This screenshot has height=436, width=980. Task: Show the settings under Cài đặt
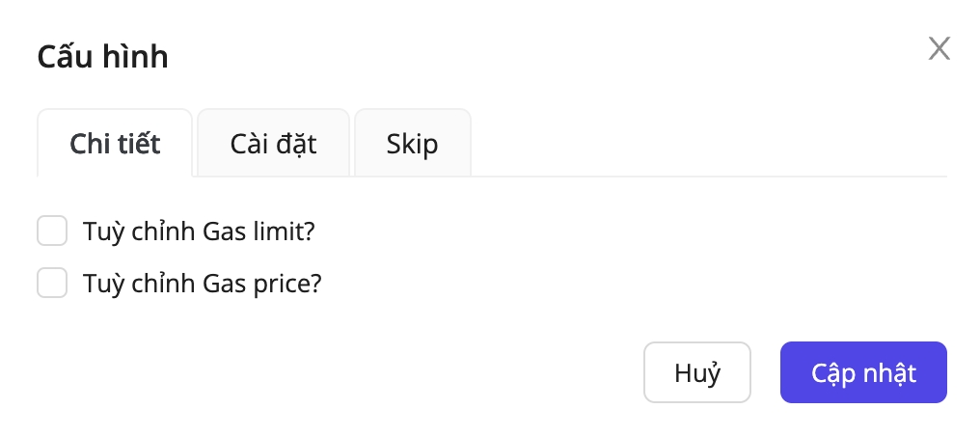pyautogui.click(x=273, y=144)
